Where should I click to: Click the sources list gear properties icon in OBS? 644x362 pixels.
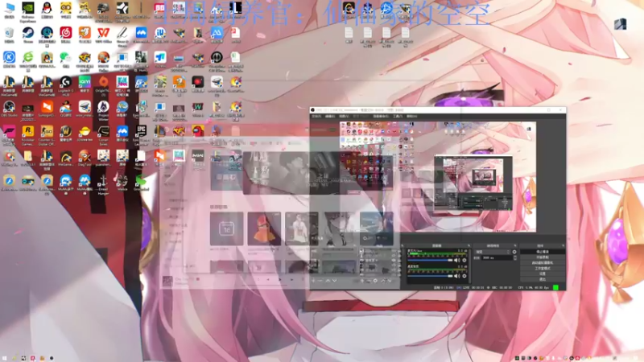375,281
